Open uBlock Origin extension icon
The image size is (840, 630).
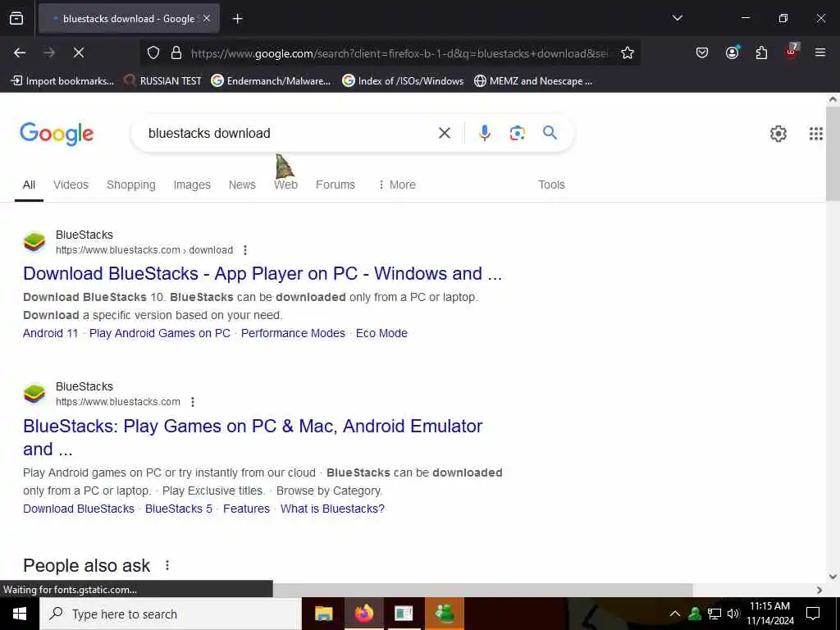tap(792, 52)
